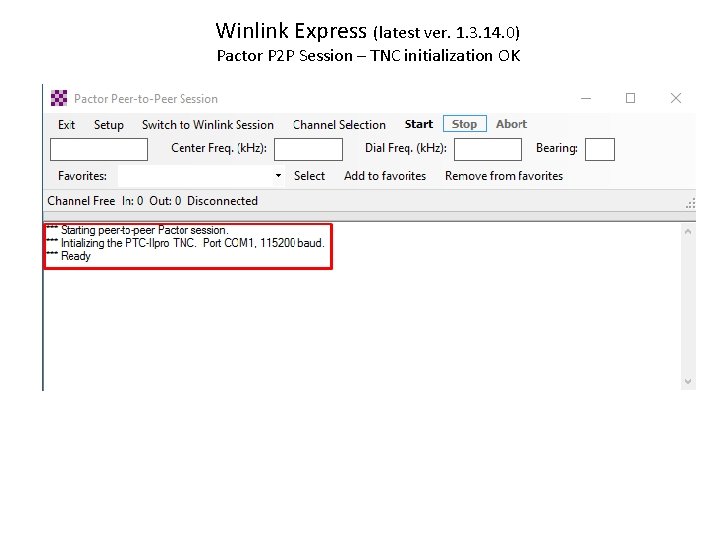Click Add to favorites
Image resolution: width=720 pixels, height=540 pixels.
click(385, 176)
